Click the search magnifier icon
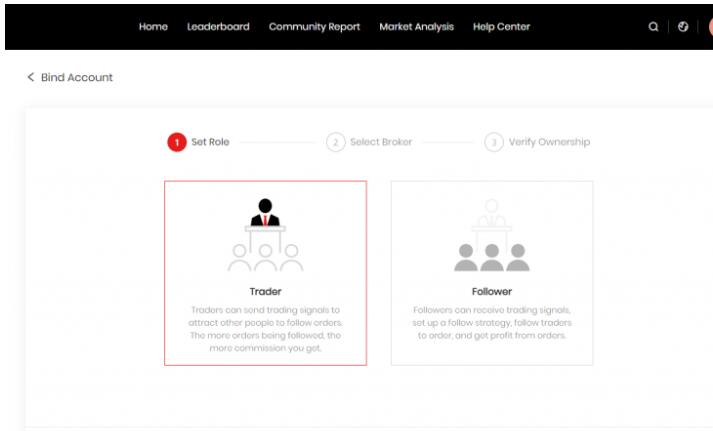The image size is (713, 431). click(x=654, y=27)
